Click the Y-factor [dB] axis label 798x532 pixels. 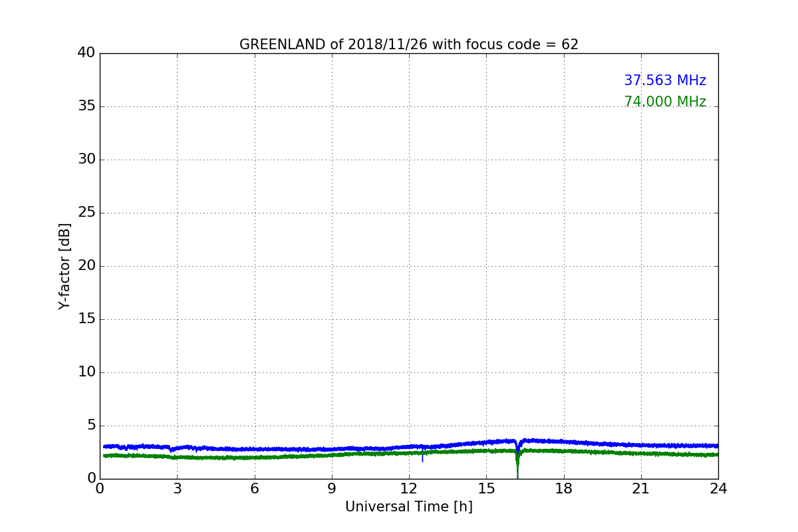click(x=65, y=266)
